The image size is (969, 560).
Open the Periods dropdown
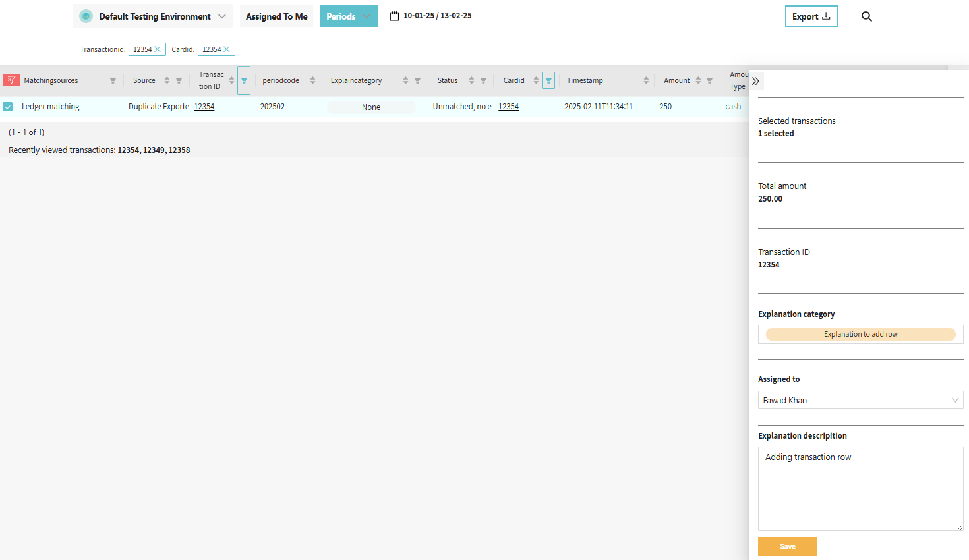[x=349, y=16]
